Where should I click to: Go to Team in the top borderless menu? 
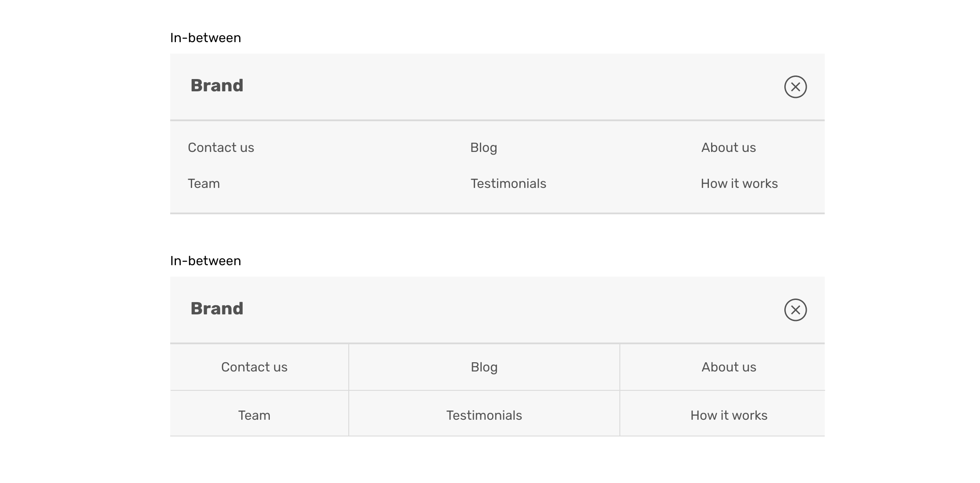(204, 184)
